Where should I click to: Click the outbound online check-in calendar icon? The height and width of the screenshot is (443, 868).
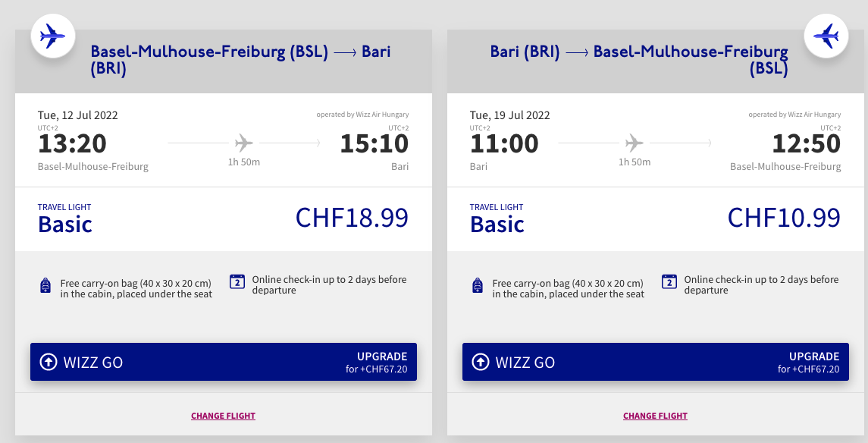point(237,281)
